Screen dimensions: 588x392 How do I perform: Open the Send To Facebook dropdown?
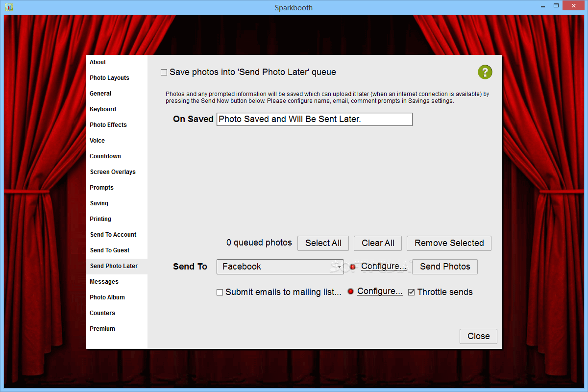click(x=280, y=267)
